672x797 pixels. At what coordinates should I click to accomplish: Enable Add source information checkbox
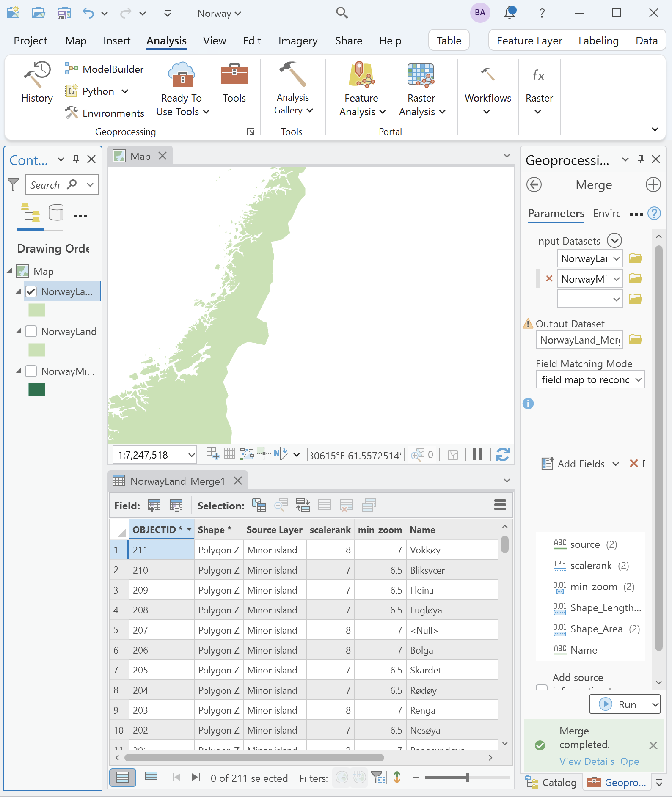point(541,687)
